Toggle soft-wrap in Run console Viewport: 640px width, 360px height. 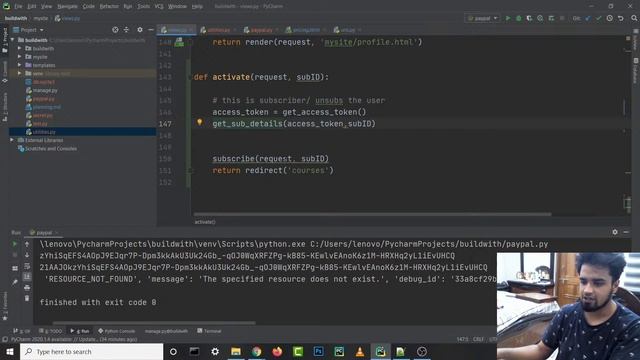tap(27, 266)
